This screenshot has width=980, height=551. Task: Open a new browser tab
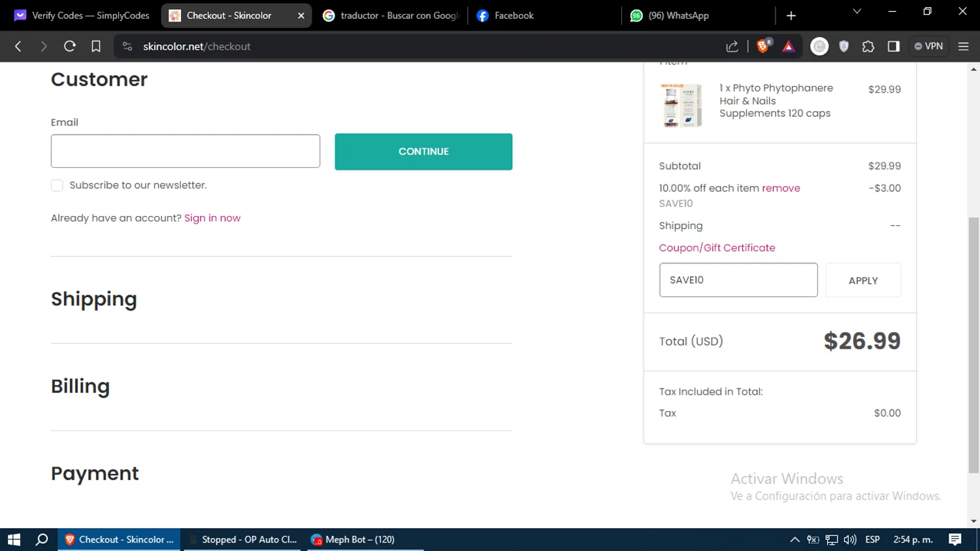(x=791, y=16)
